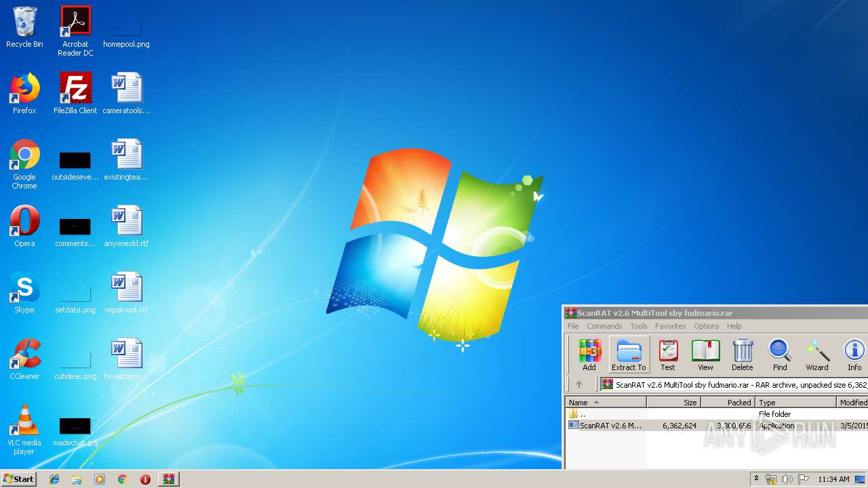Screen dimensions: 868x488
Task: Open Windows Explorer from taskbar
Action: (77, 479)
